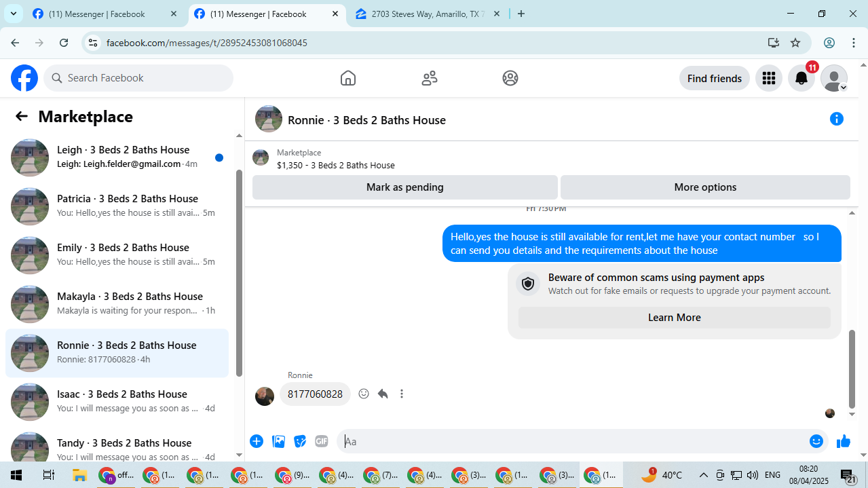
Task: Open Windows notification center
Action: 848,476
